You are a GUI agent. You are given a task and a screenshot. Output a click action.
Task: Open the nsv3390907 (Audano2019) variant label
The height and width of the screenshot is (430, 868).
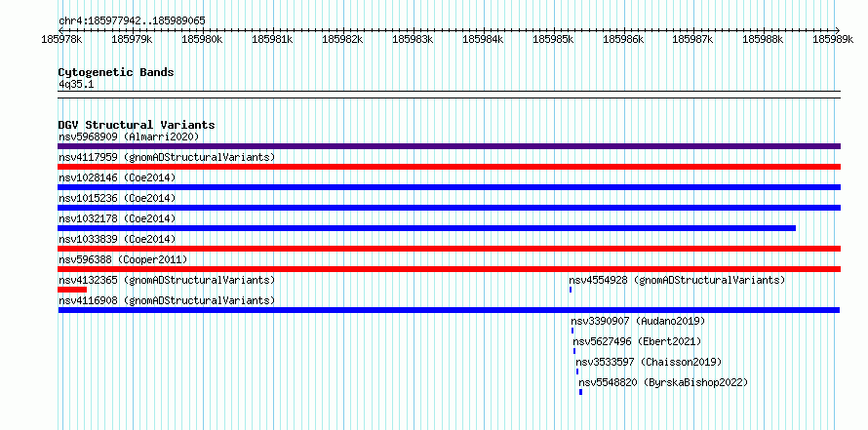(x=638, y=321)
